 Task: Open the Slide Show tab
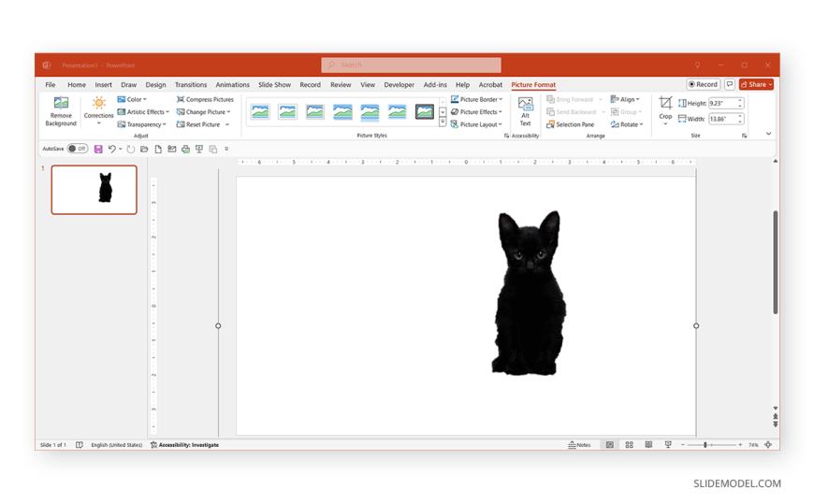point(275,84)
